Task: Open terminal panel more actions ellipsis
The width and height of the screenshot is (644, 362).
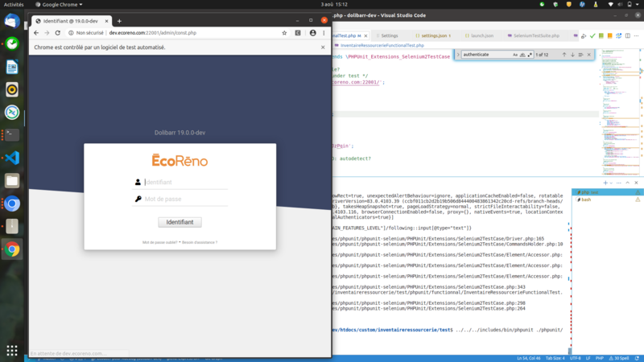Action: point(618,183)
